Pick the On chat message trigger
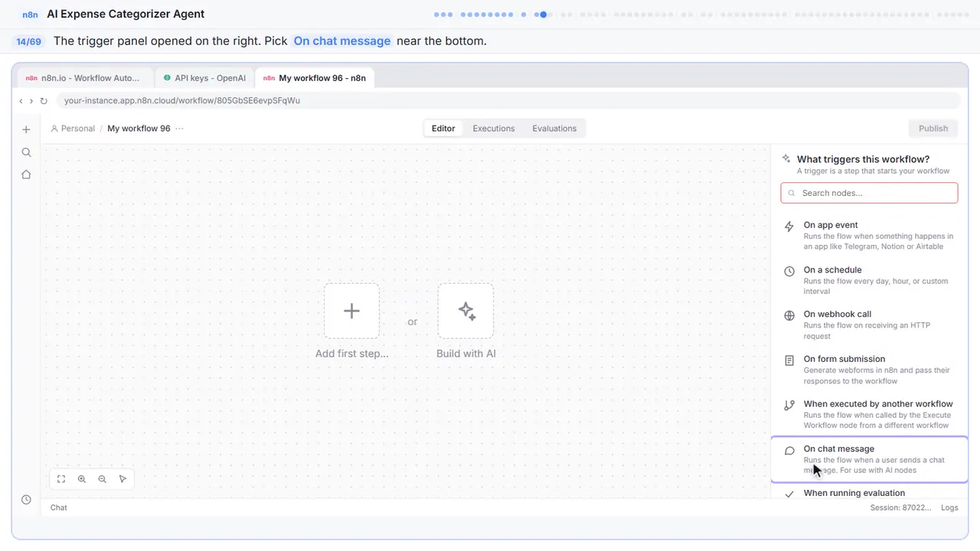 (x=869, y=459)
